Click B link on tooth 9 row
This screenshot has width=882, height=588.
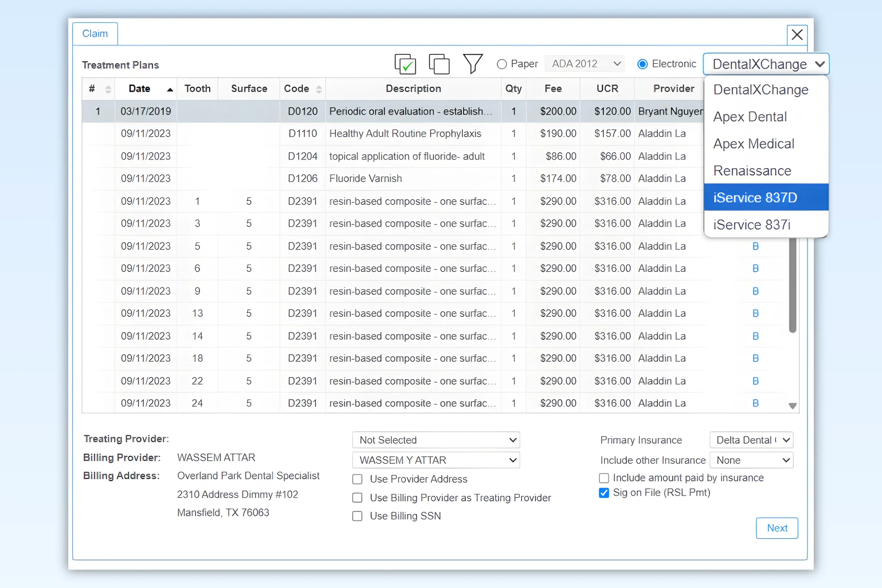755,291
